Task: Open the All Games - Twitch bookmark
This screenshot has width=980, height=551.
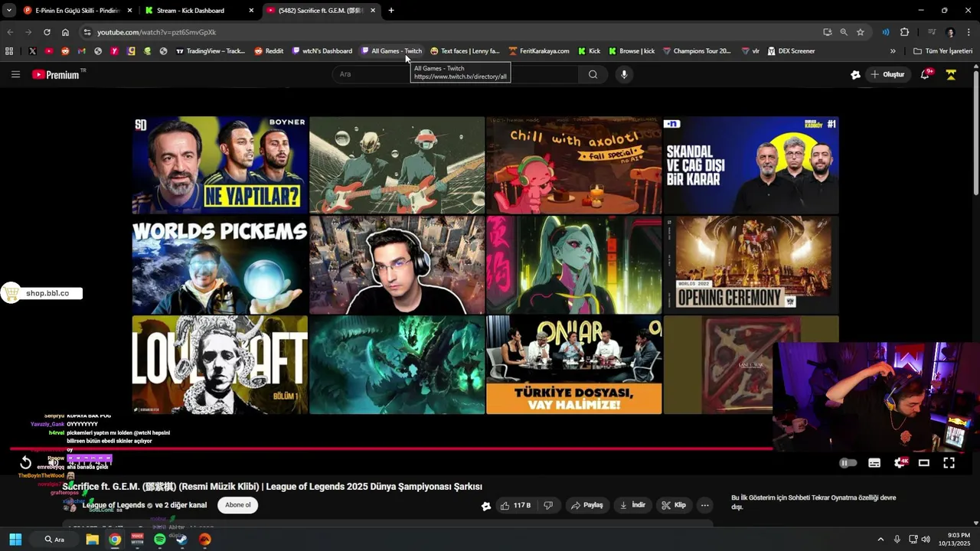Action: (391, 51)
